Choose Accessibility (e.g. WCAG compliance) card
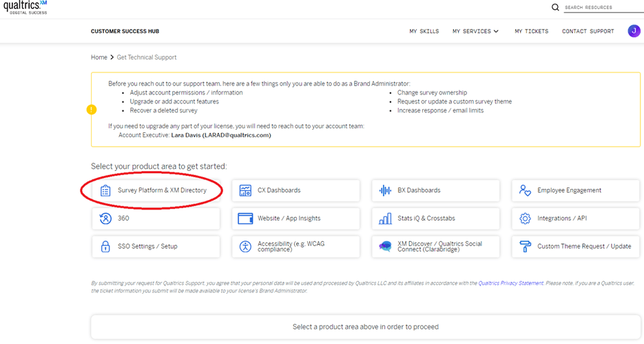 tap(295, 246)
